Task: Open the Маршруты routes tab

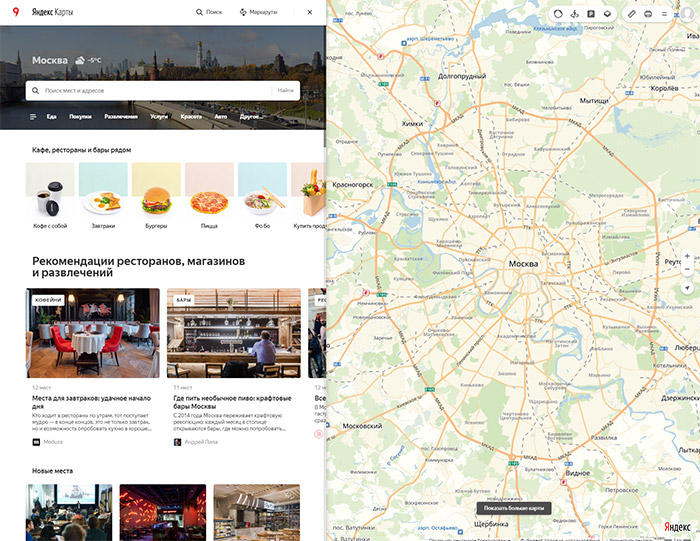Action: tap(258, 12)
